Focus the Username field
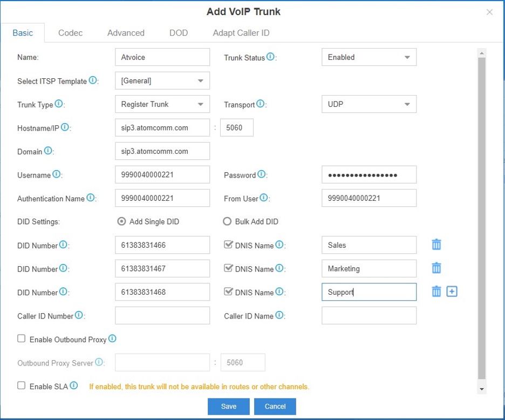 pos(162,175)
